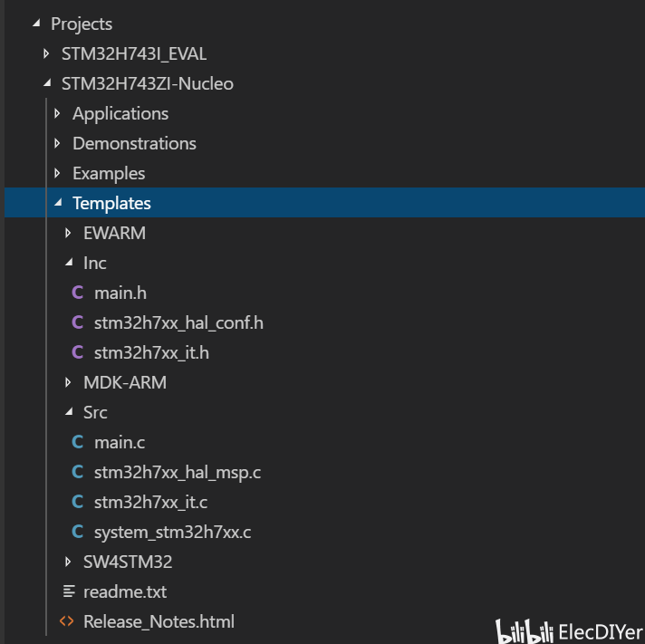645x644 pixels.
Task: Open the Demonstrations folder
Action: point(134,143)
